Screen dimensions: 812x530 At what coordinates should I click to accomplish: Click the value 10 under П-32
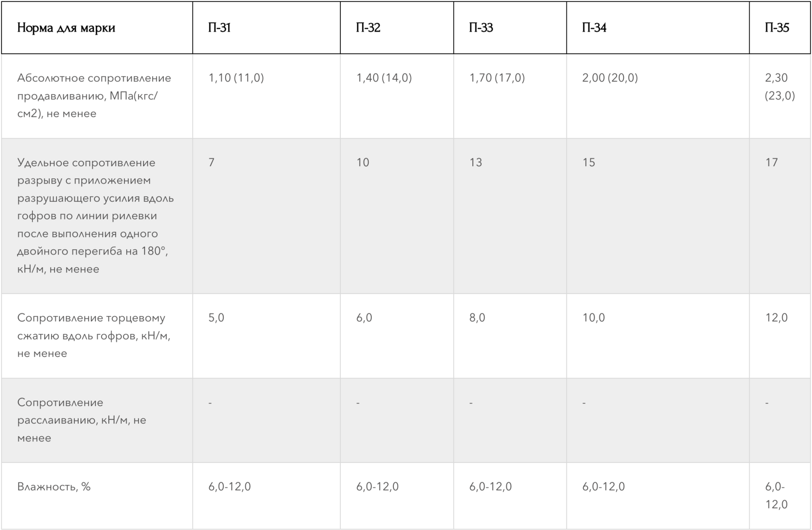click(x=362, y=162)
